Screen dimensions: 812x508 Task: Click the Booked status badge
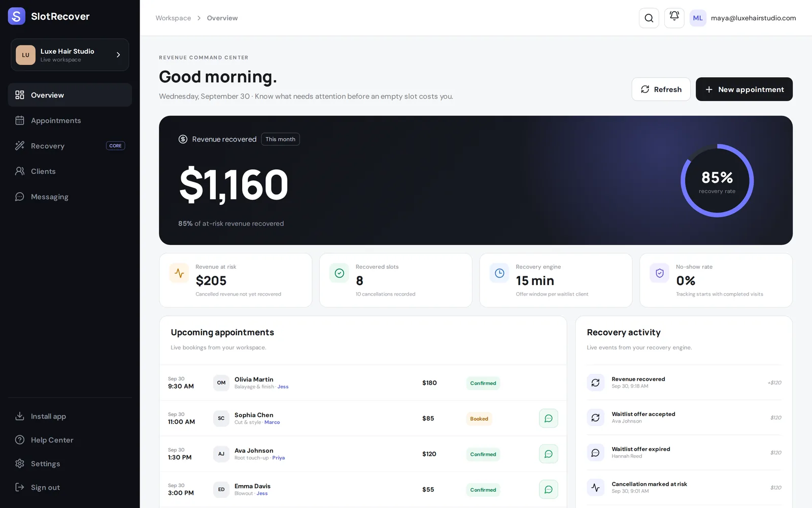click(479, 419)
